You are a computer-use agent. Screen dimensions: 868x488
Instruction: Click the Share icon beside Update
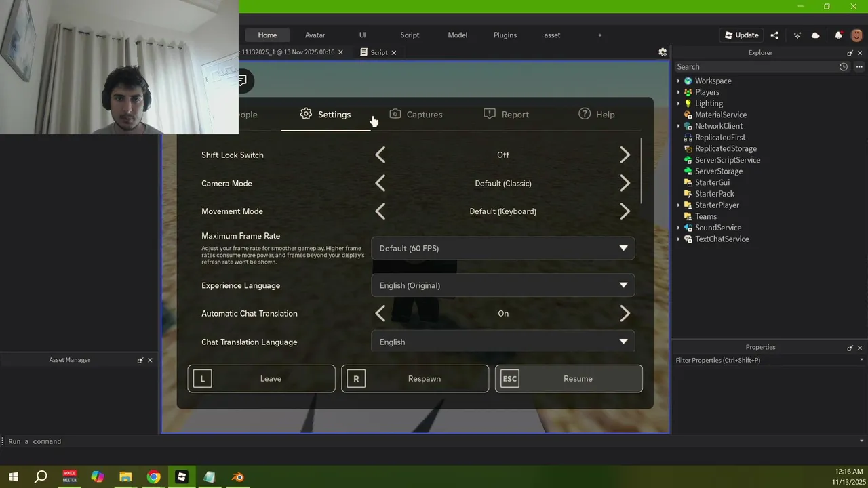click(774, 35)
